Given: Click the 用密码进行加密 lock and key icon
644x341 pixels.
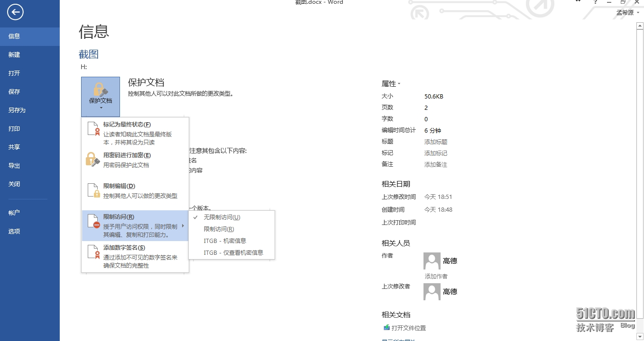Looking at the screenshot, I should pyautogui.click(x=93, y=160).
